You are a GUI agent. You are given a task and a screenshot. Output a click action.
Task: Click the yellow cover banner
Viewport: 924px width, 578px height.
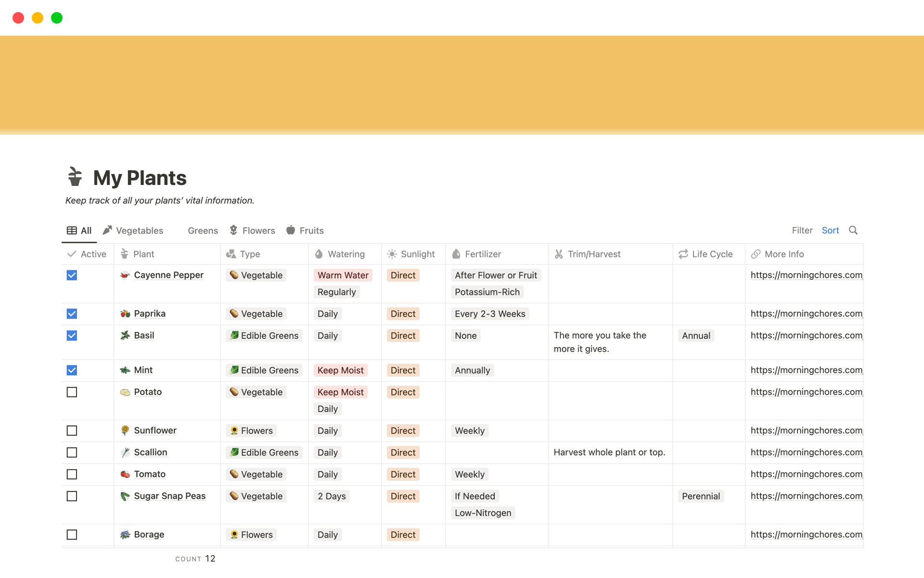pyautogui.click(x=462, y=84)
